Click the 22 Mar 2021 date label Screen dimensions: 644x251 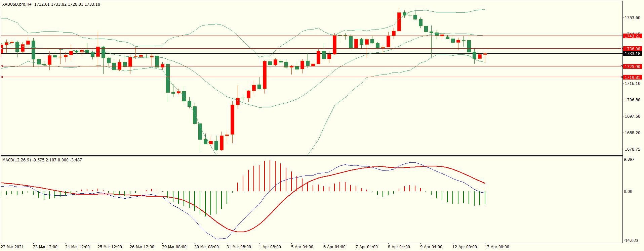pyautogui.click(x=12, y=247)
